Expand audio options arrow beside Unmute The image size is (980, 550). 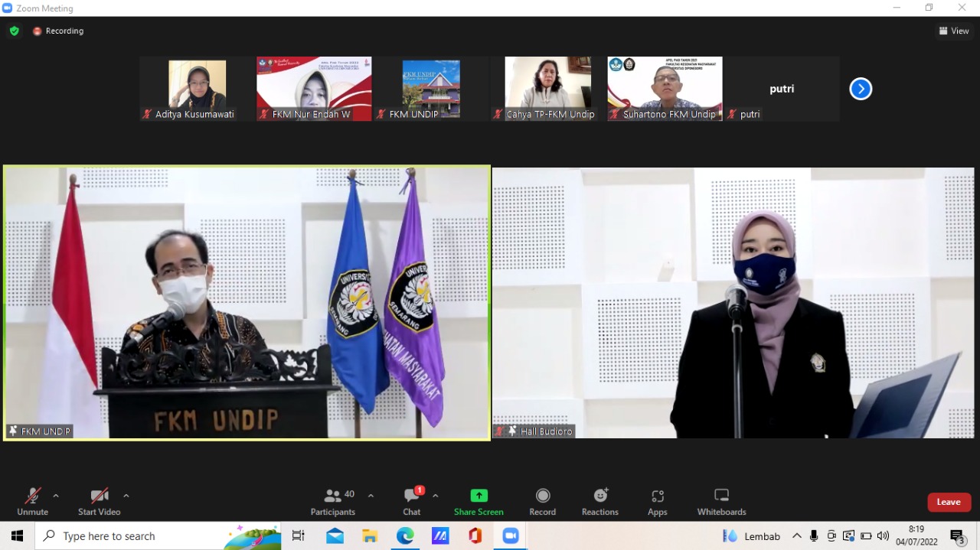pos(56,496)
